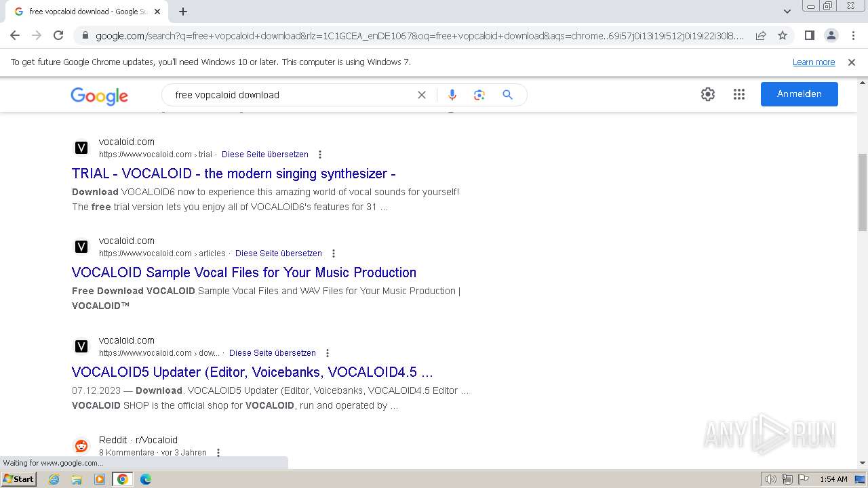Go to the Google logo homepage
The image size is (868, 488).
[99, 96]
